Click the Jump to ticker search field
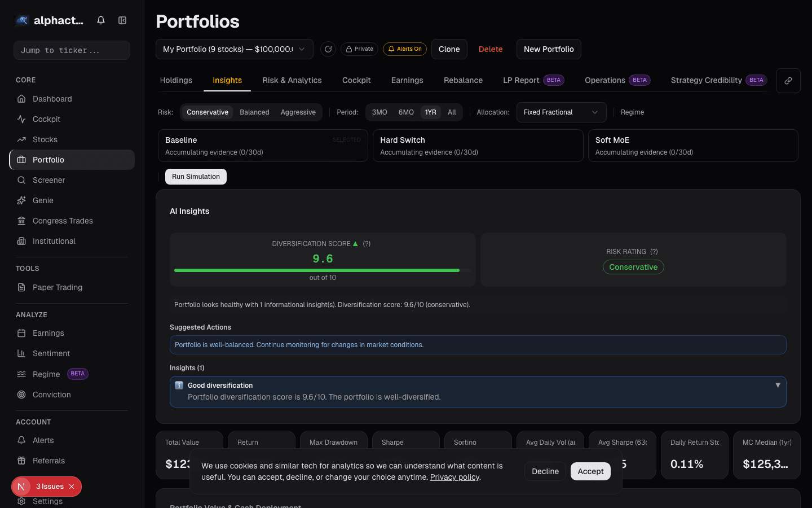 click(x=72, y=50)
